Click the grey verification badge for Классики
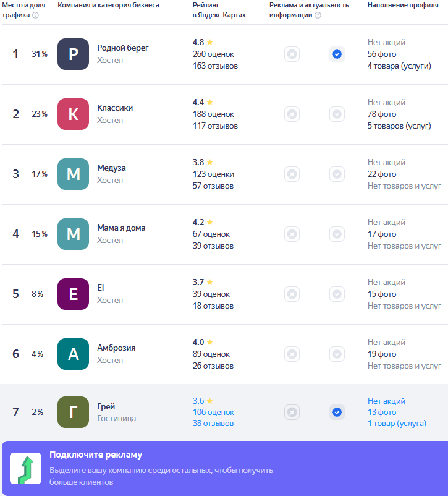The width and height of the screenshot is (448, 496). coord(337,114)
